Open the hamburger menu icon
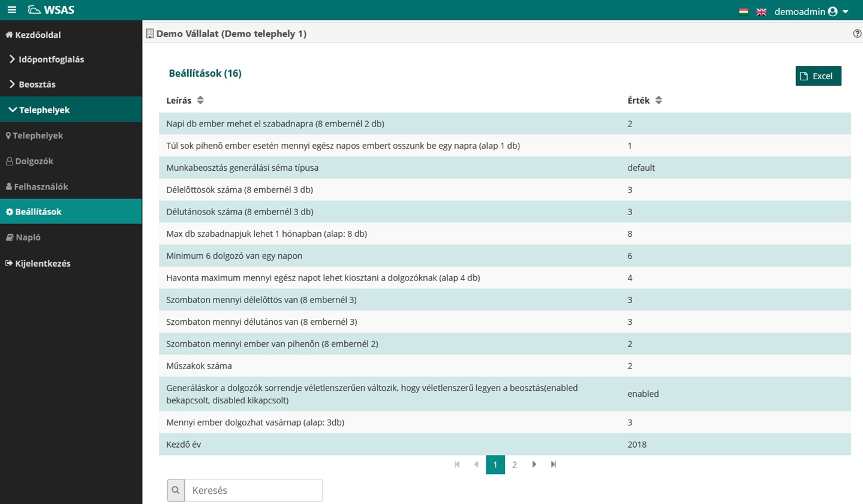This screenshot has width=863, height=504. (11, 10)
